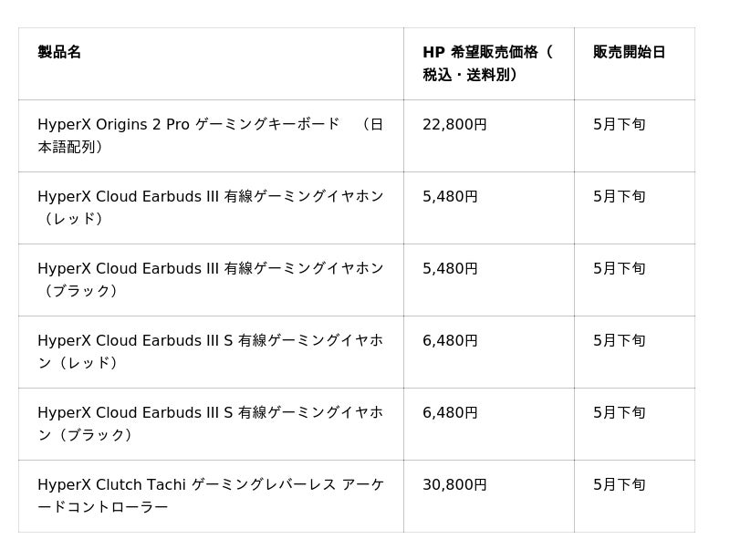
Task: Click the 販売開始日 column header
Action: pyautogui.click(x=629, y=53)
